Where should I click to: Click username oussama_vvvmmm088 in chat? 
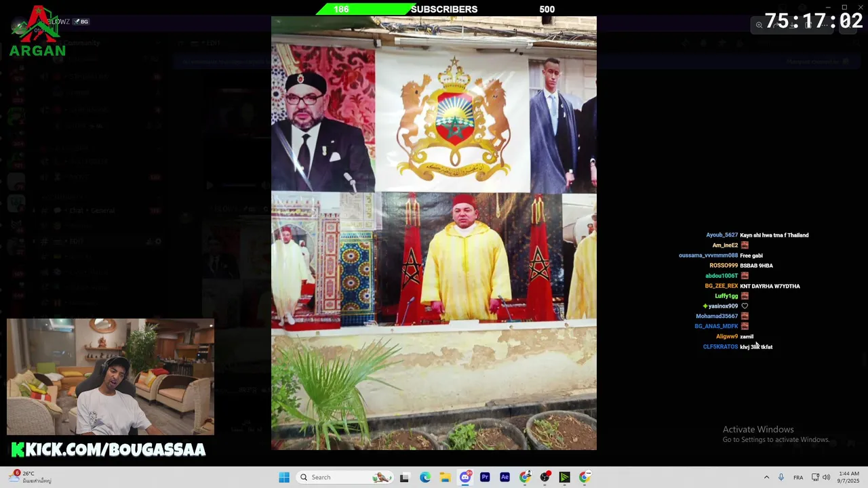click(708, 256)
